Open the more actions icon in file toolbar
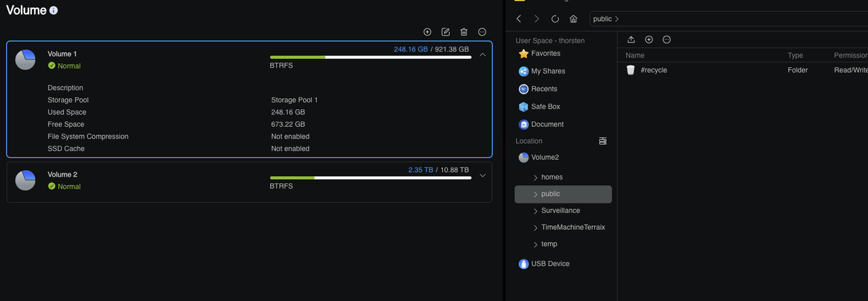 click(667, 39)
